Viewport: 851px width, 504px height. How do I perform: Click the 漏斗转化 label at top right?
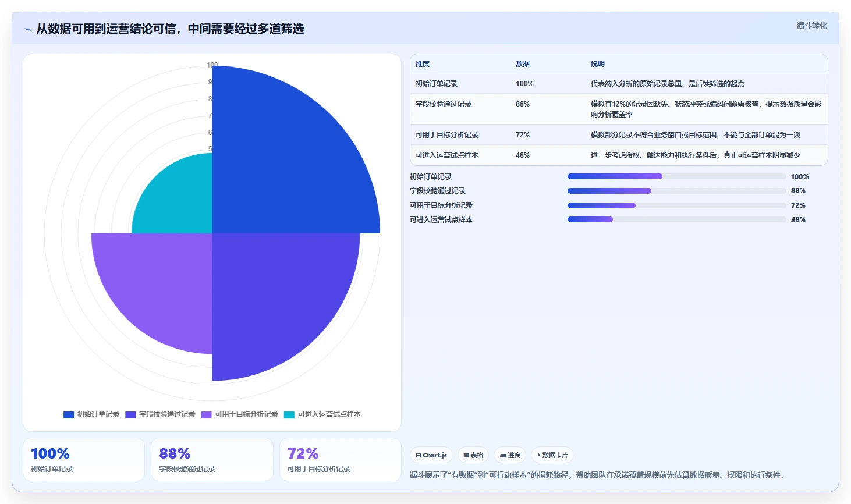click(x=811, y=26)
